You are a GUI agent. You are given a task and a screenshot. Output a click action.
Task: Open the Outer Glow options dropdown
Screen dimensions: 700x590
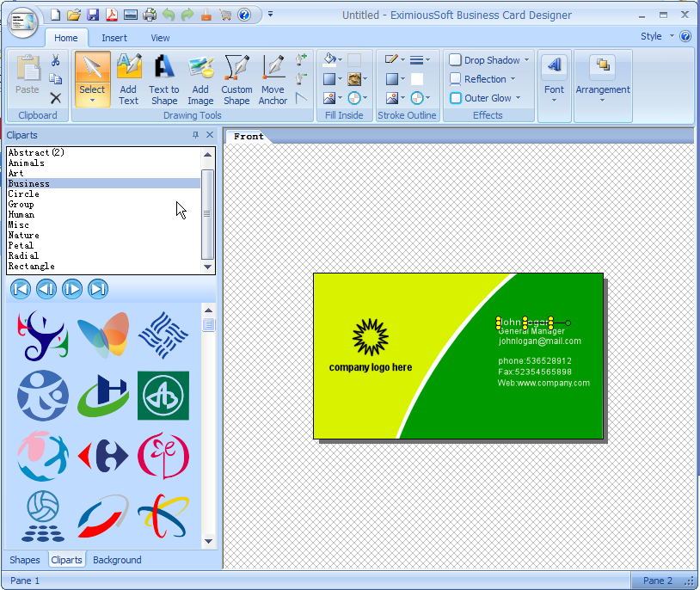518,98
